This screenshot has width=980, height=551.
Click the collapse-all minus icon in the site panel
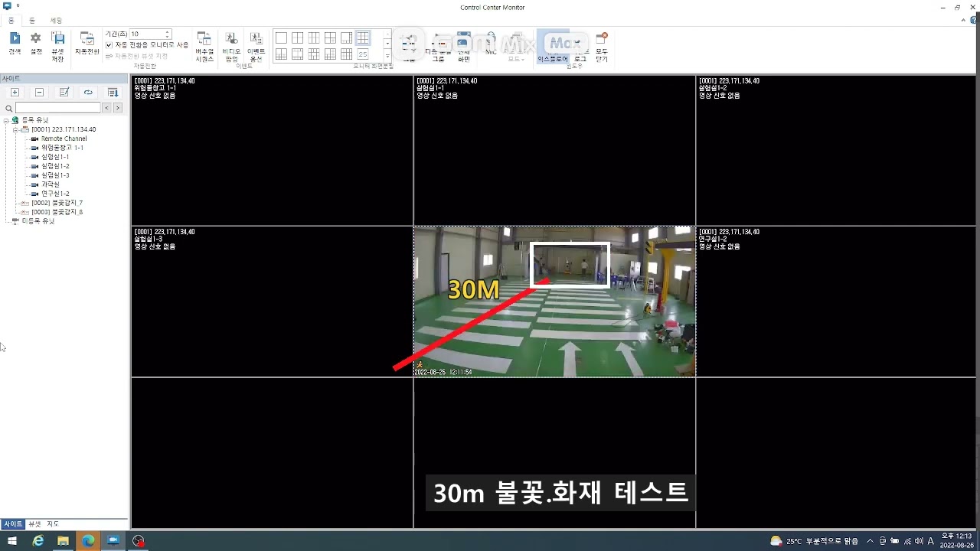click(x=39, y=93)
